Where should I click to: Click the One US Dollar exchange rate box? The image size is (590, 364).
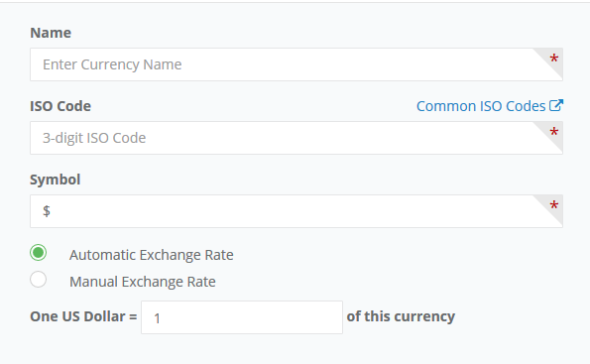[x=242, y=317]
